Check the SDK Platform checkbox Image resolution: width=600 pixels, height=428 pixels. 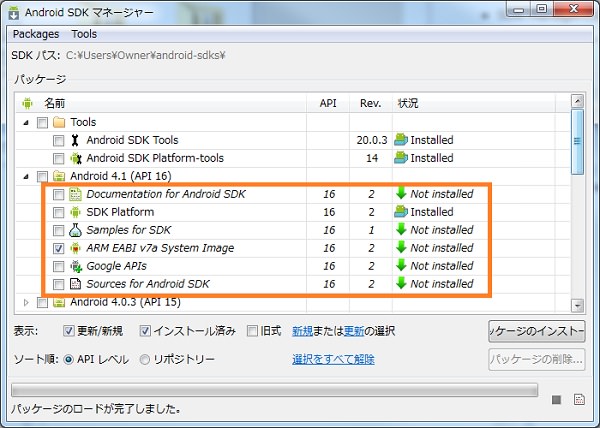point(58,213)
